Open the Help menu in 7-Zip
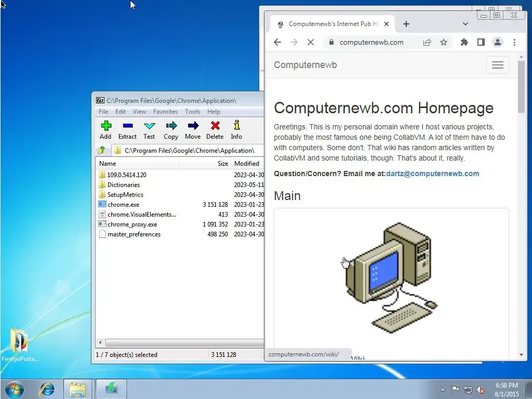 click(214, 112)
